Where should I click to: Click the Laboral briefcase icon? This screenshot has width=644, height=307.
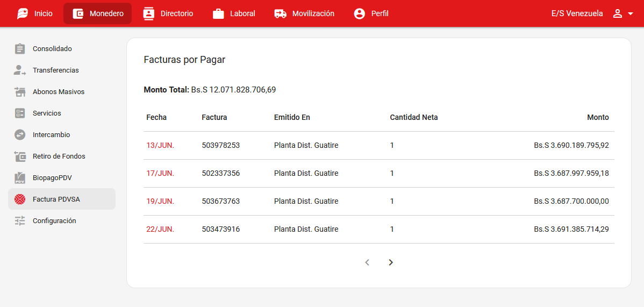coord(218,13)
